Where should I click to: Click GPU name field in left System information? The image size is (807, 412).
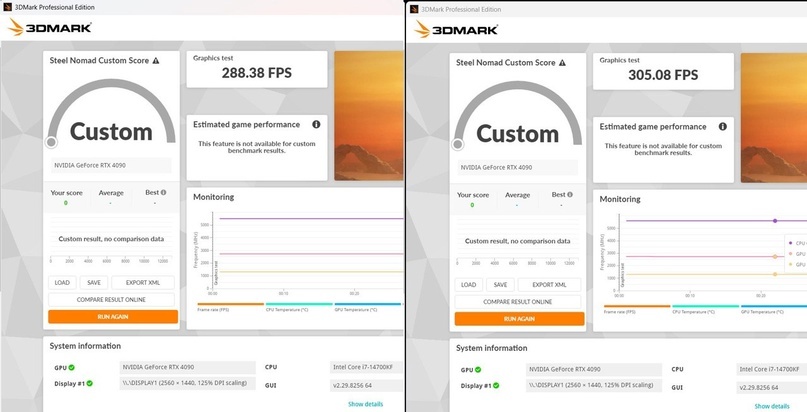187,367
